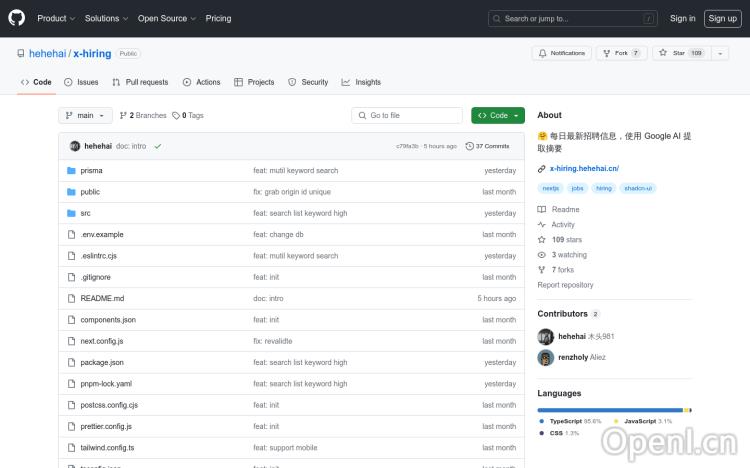
Task: Select the nextjs topic tag
Action: [550, 188]
